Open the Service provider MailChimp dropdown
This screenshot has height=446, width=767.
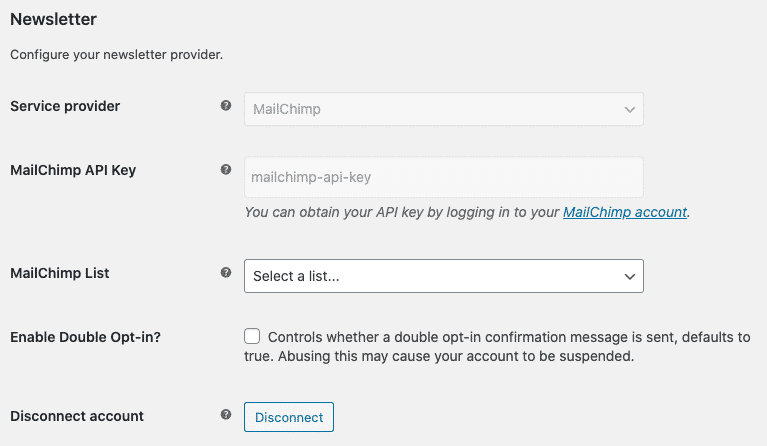coord(444,109)
